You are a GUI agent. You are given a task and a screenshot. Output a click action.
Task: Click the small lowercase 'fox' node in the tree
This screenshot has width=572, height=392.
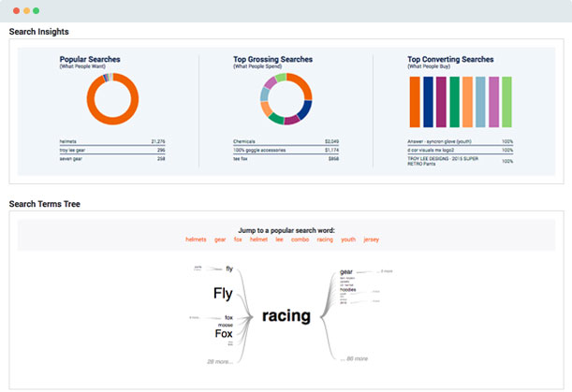click(x=228, y=317)
